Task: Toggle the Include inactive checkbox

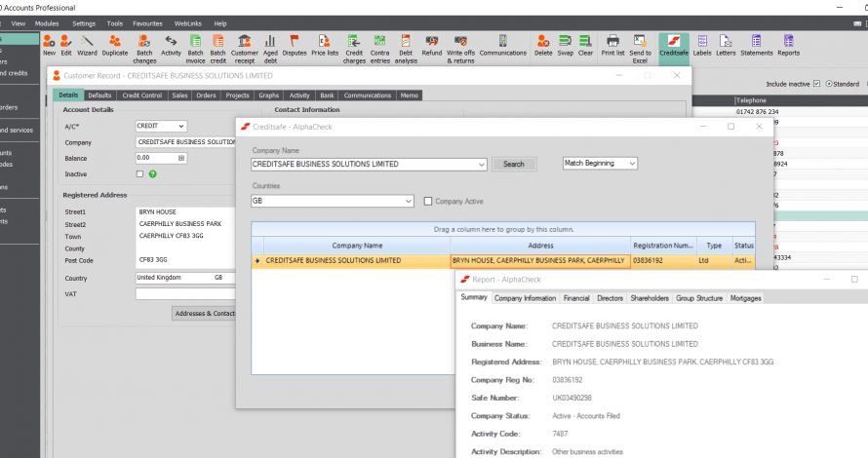Action: click(x=816, y=84)
